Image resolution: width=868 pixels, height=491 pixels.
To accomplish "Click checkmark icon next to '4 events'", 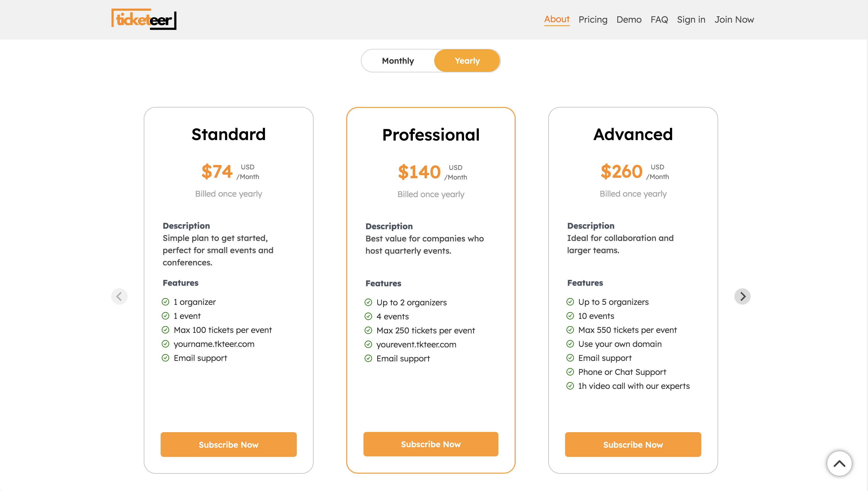I will coord(368,316).
